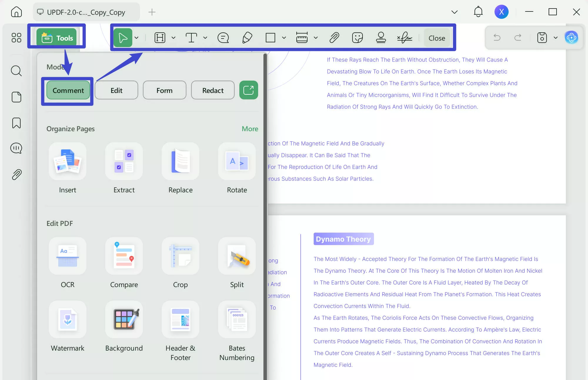Switch to Edit mode

[x=116, y=90]
